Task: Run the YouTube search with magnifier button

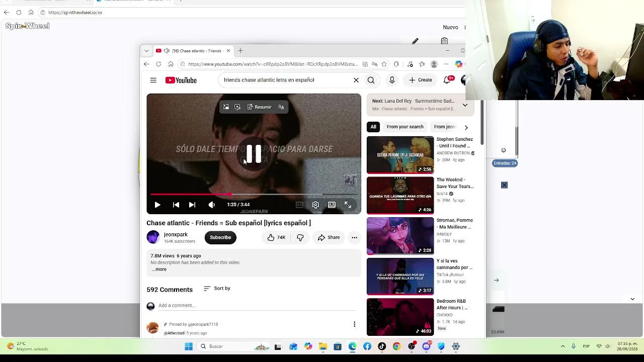Action: click(371, 80)
